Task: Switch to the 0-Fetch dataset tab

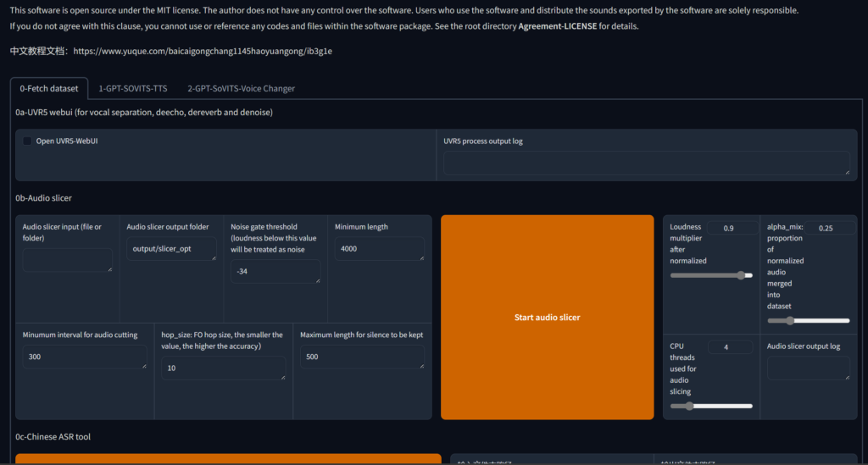Action: point(49,88)
